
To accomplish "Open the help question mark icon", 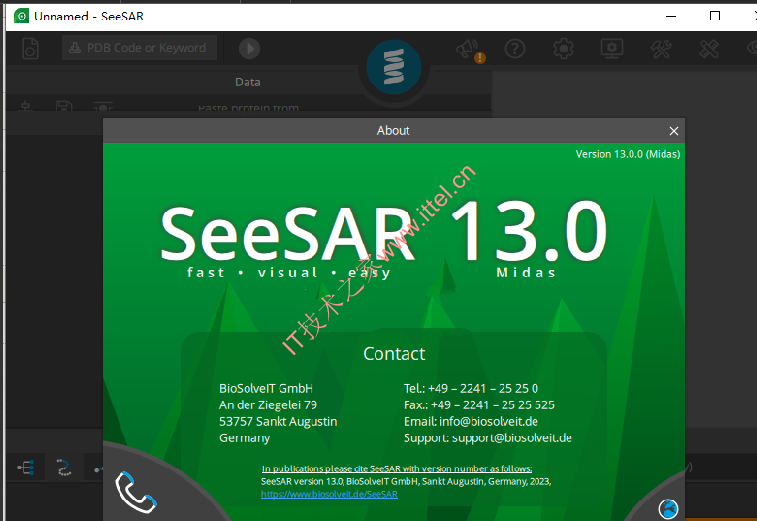I will [515, 49].
